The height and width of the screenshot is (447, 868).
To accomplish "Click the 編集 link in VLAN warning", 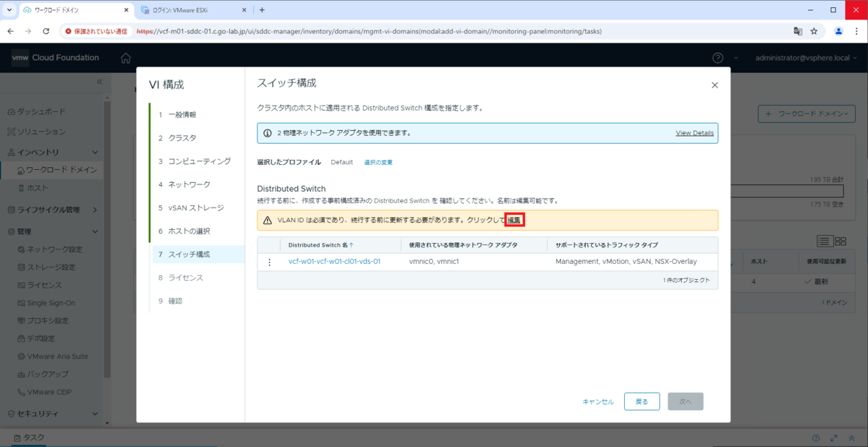I will 514,220.
